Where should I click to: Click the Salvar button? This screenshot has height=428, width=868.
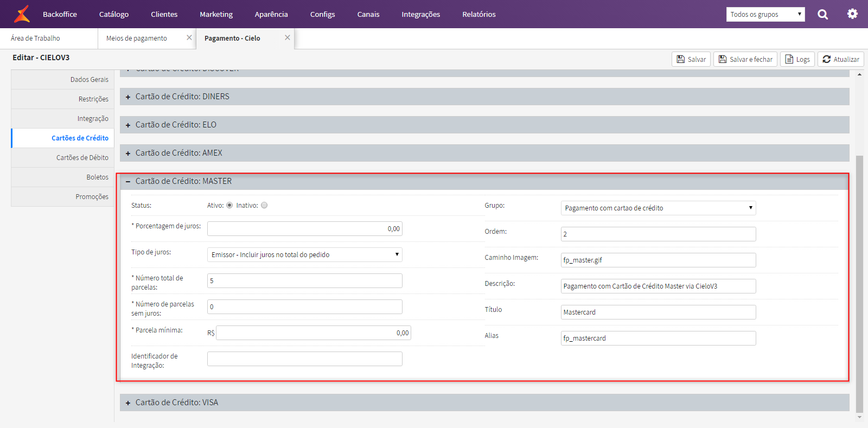pyautogui.click(x=691, y=59)
